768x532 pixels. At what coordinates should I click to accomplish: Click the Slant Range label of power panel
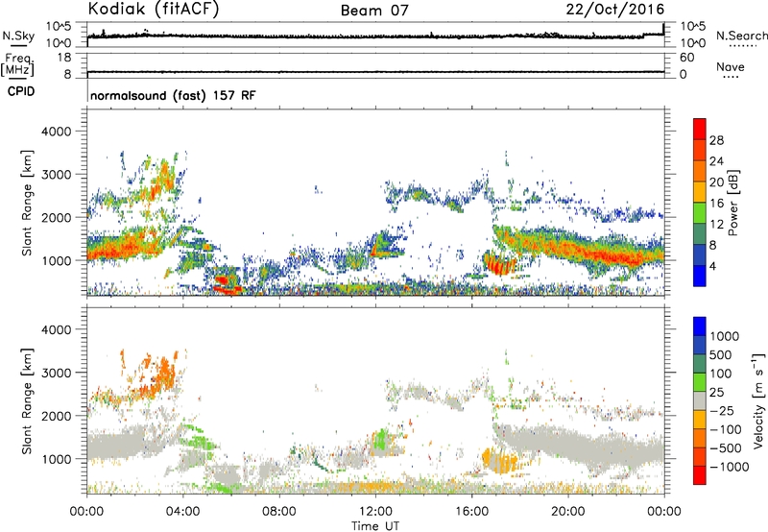(x=27, y=203)
